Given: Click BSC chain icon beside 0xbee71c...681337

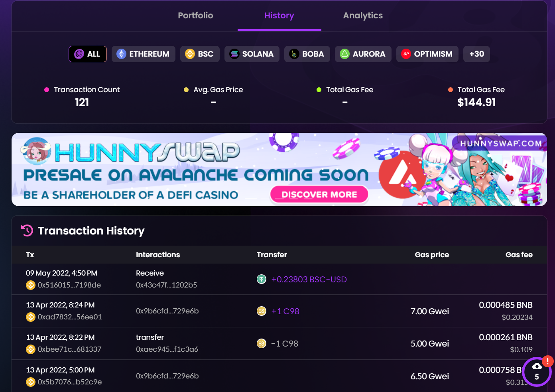Looking at the screenshot, I should pyautogui.click(x=31, y=349).
